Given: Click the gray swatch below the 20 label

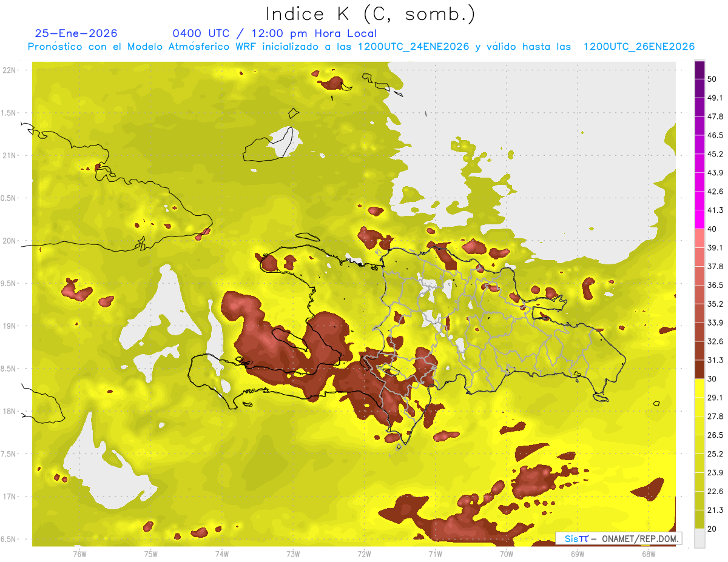Looking at the screenshot, I should coord(699,538).
